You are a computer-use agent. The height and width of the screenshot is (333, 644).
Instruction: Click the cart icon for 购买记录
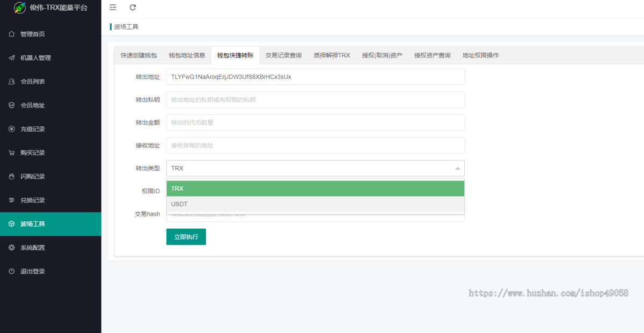(x=11, y=153)
